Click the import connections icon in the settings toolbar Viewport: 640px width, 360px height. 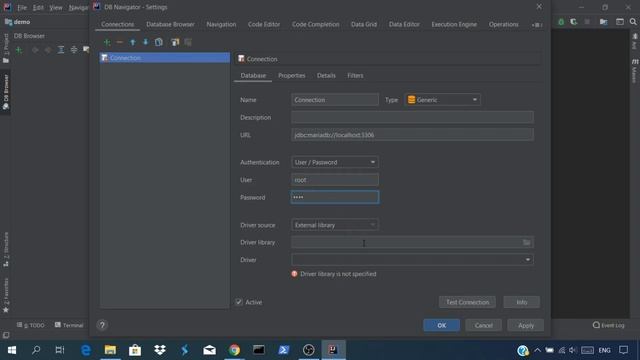[175, 42]
